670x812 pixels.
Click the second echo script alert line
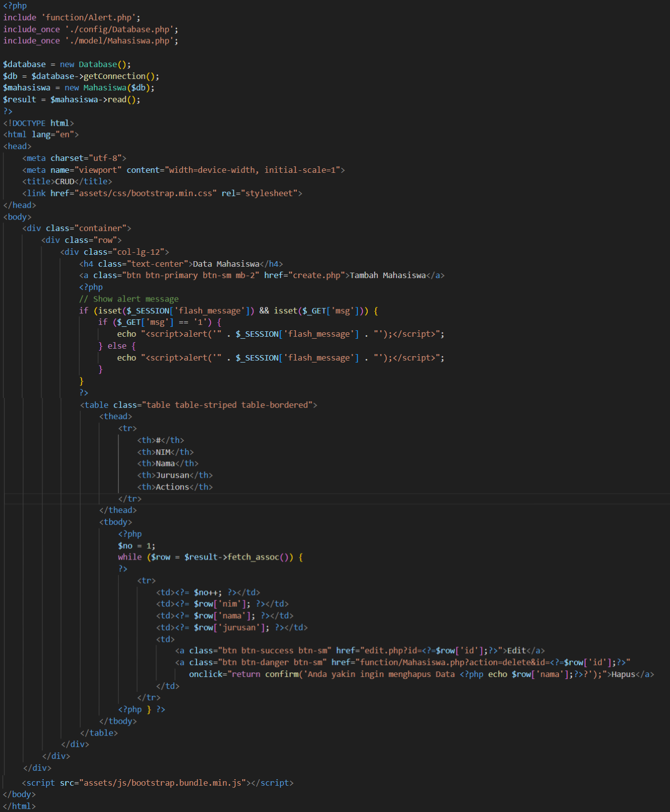click(x=281, y=358)
